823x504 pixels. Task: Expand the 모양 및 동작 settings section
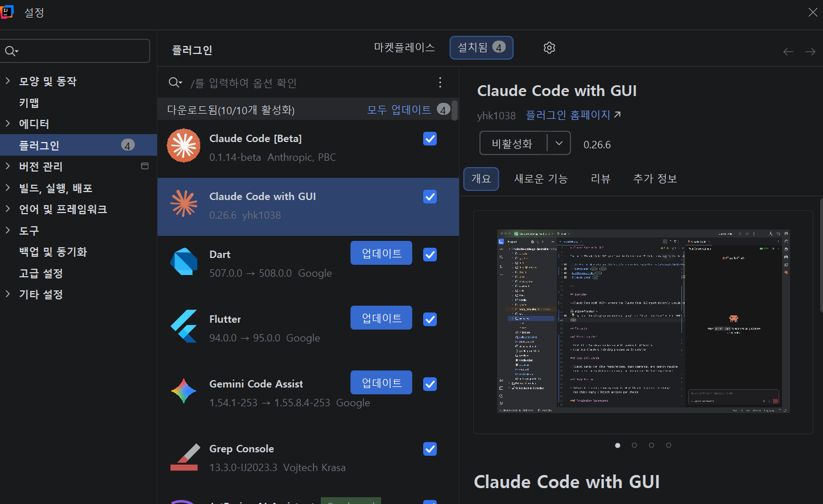(x=7, y=81)
